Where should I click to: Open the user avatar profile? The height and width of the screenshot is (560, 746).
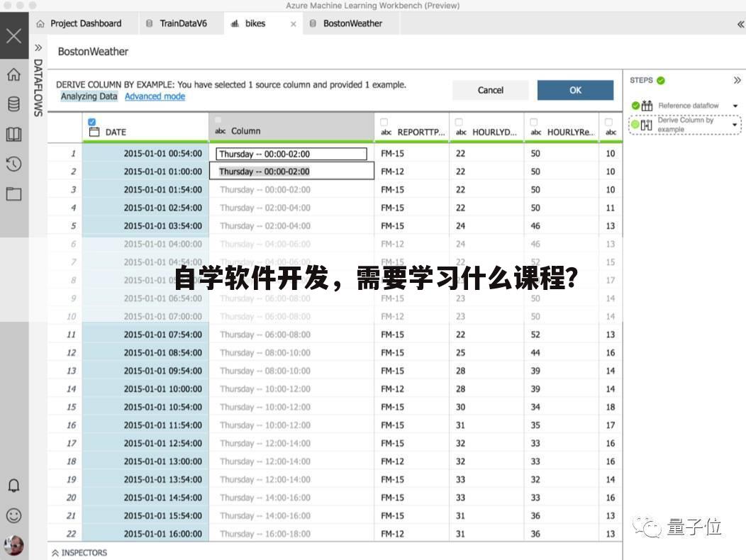tap(13, 545)
